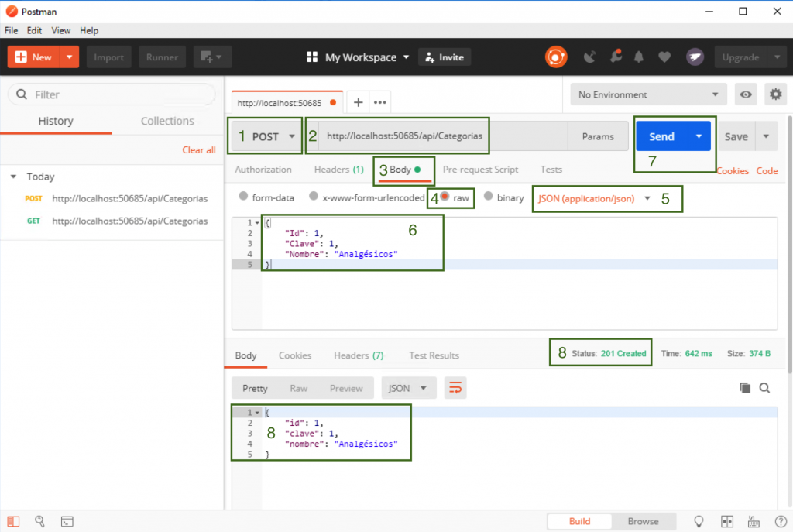Image resolution: width=793 pixels, height=532 pixels.
Task: Open environment settings gear icon
Action: click(x=775, y=94)
